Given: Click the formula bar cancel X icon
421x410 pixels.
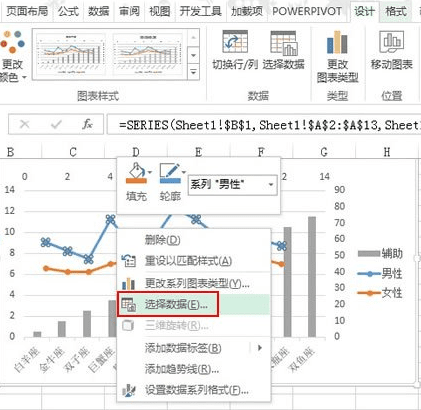Looking at the screenshot, I should (x=25, y=124).
